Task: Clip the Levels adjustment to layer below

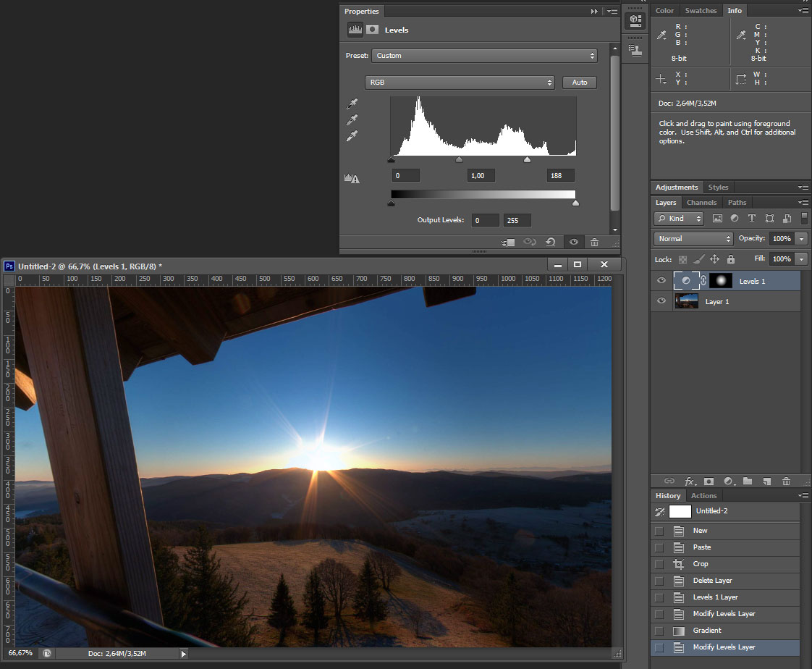Action: (508, 243)
